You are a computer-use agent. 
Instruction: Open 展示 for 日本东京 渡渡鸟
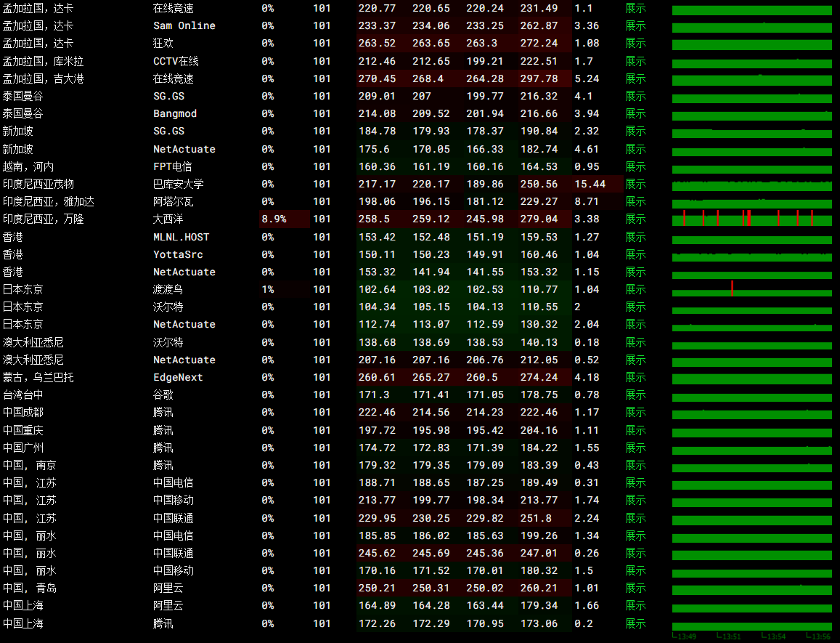(635, 290)
